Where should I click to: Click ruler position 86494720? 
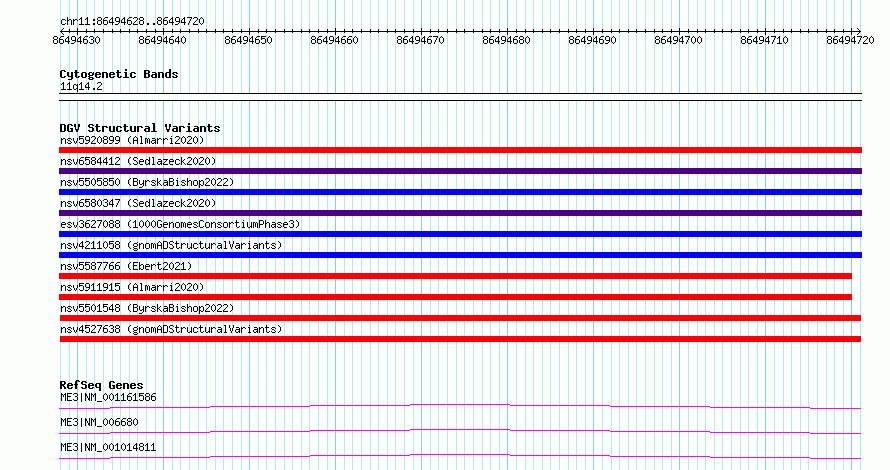pyautogui.click(x=850, y=40)
